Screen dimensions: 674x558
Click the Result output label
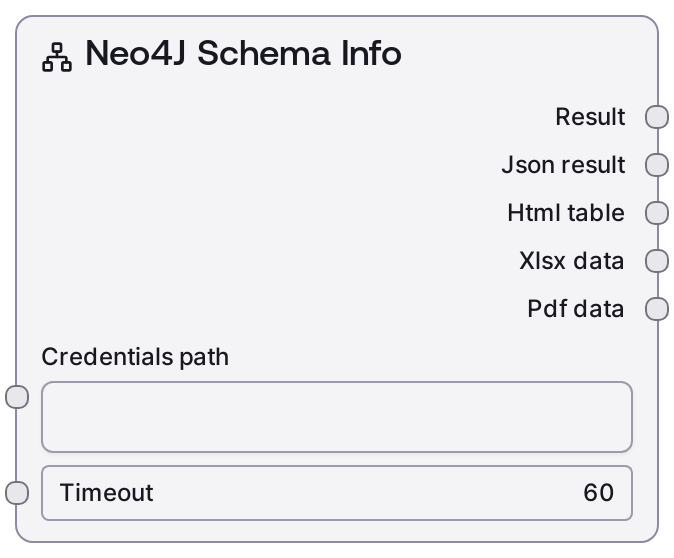coord(590,117)
